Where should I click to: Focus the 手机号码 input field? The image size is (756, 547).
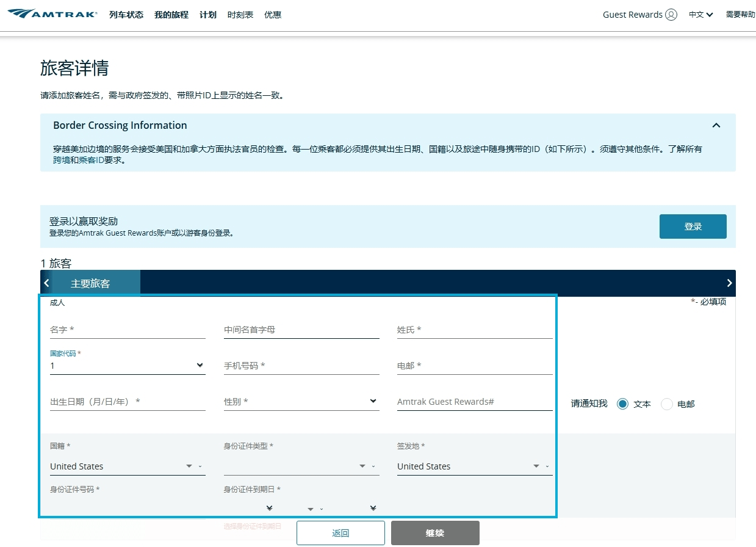[301, 366]
